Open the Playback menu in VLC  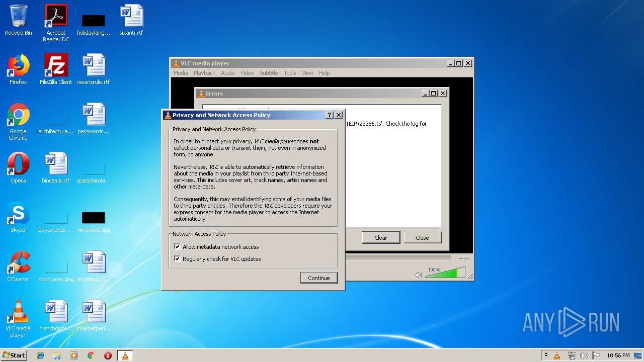click(204, 73)
